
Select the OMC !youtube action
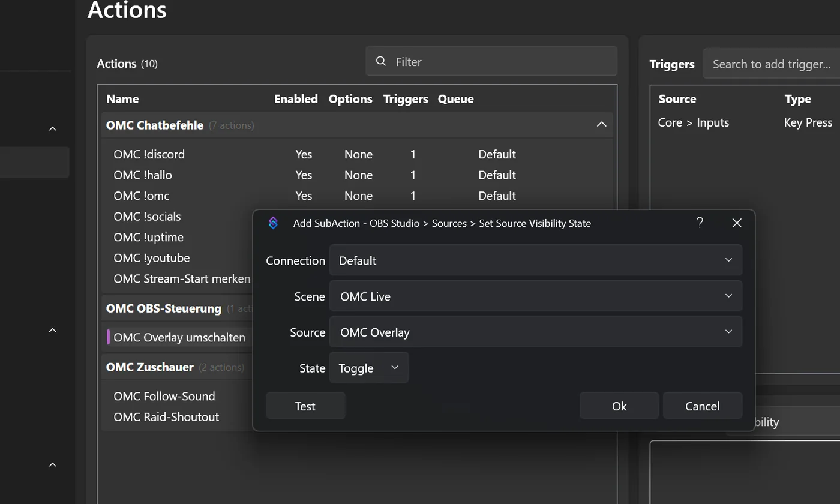[152, 258]
